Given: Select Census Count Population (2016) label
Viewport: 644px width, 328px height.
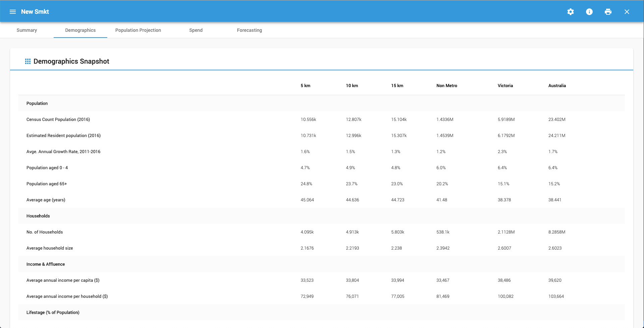Looking at the screenshot, I should (x=58, y=120).
